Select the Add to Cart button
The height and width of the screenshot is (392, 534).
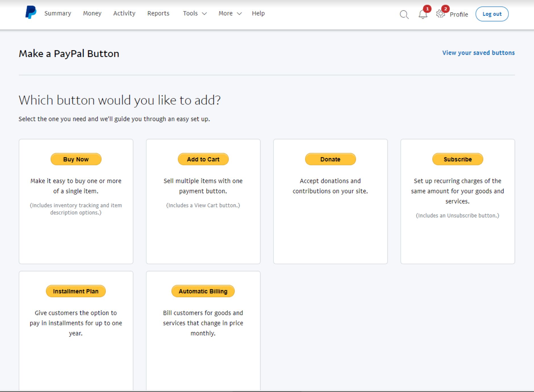click(x=203, y=159)
